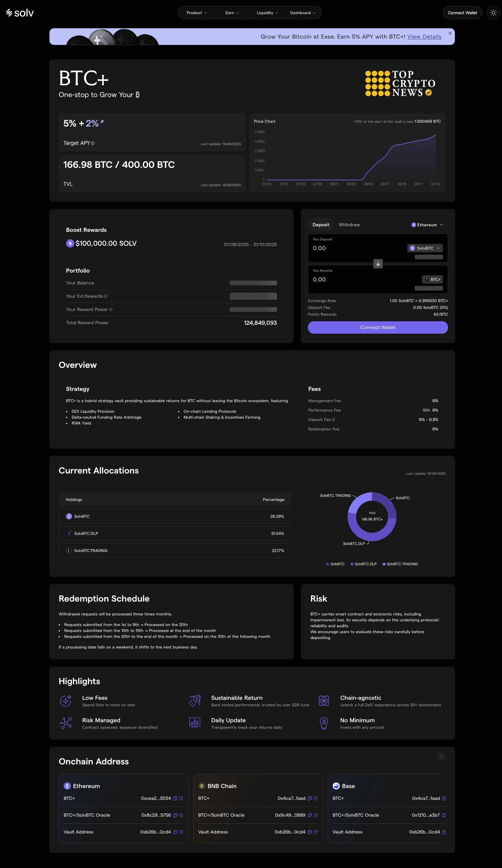Copy BNB Chain Oracle address 0x9c49...0889

coord(309,815)
